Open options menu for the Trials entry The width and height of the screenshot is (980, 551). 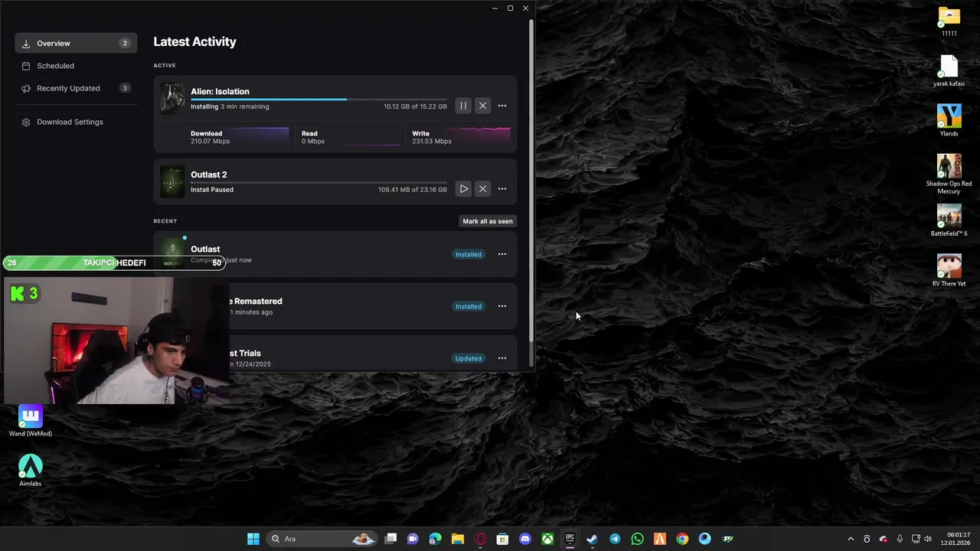tap(502, 358)
